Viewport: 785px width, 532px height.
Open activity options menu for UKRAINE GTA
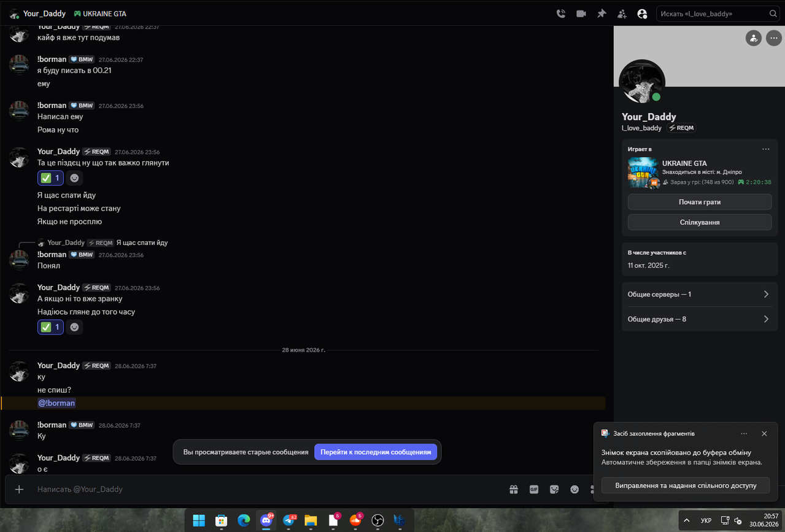click(x=765, y=149)
